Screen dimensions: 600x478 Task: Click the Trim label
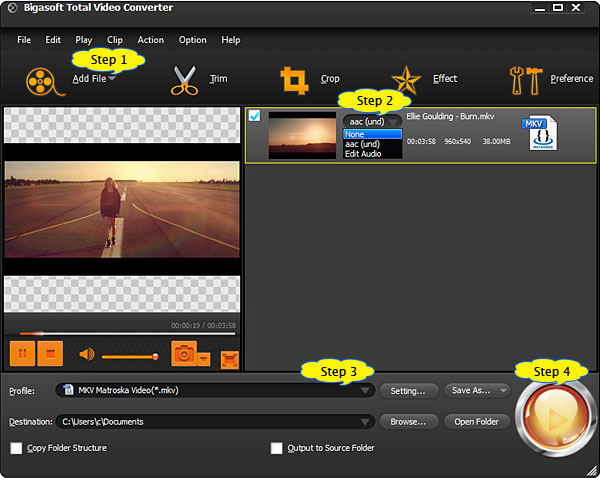[218, 78]
